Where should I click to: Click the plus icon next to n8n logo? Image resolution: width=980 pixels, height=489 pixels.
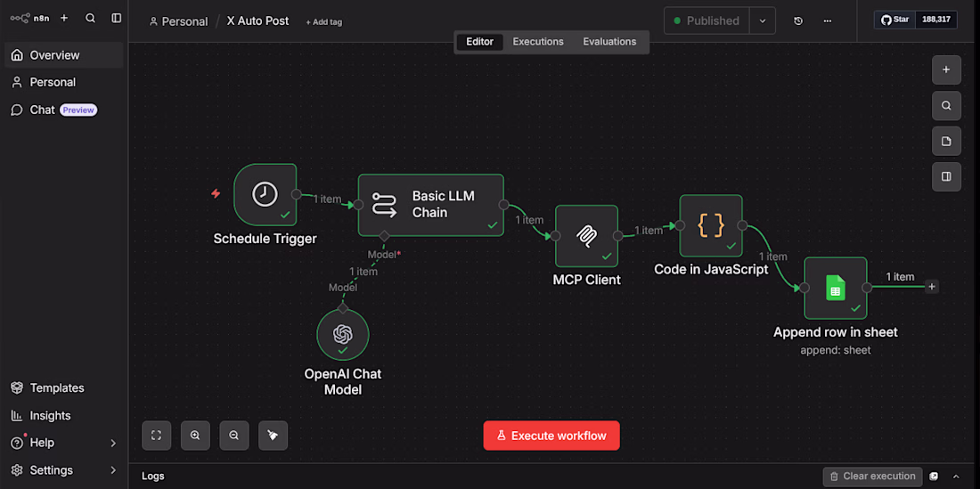[64, 18]
